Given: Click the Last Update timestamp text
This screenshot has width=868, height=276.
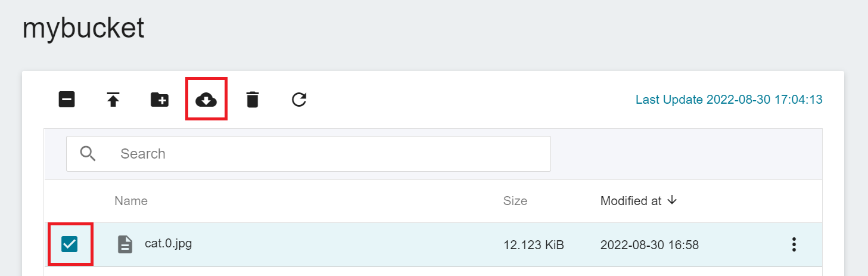Looking at the screenshot, I should (729, 100).
